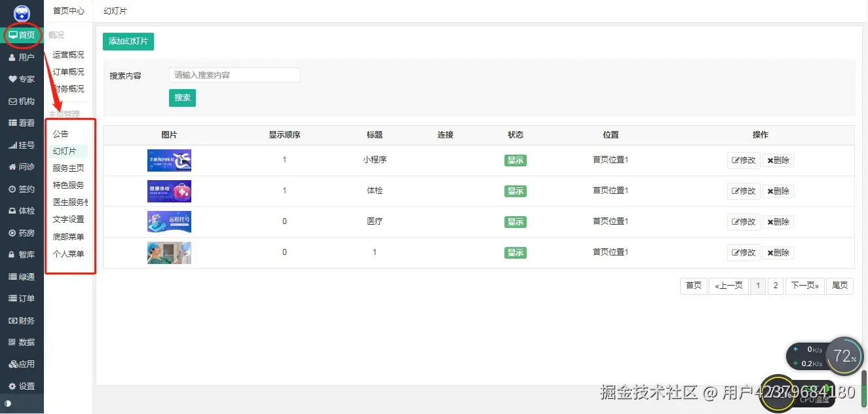Switch to the 幻灯片 top tab
The image size is (868, 414).
(115, 11)
